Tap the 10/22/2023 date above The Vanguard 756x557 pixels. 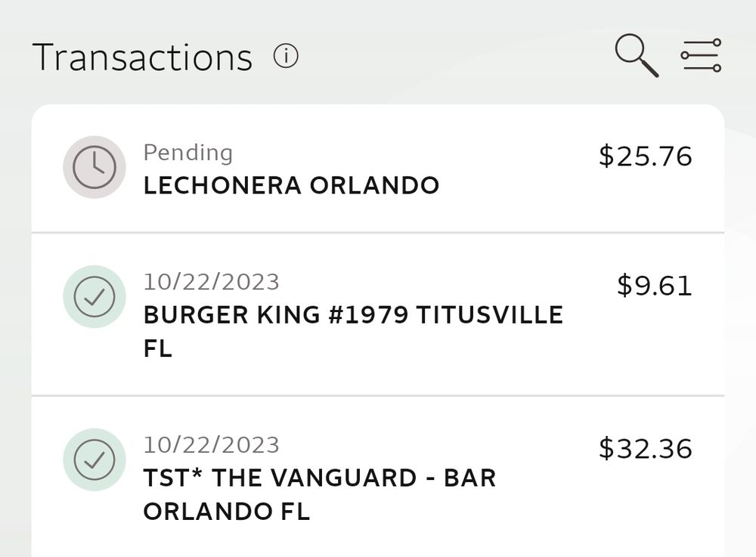tap(212, 444)
